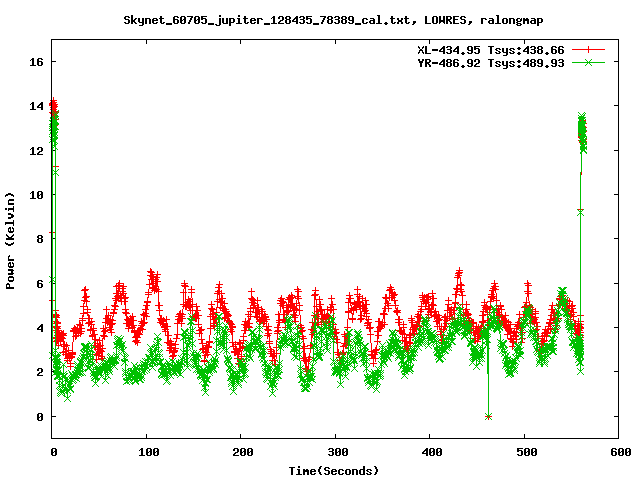Click the y-axis tick label '6'
This screenshot has width=640, height=480.
pos(40,284)
